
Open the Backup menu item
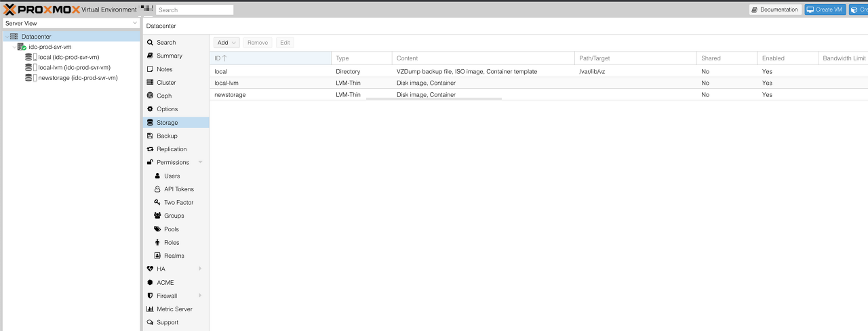point(176,136)
